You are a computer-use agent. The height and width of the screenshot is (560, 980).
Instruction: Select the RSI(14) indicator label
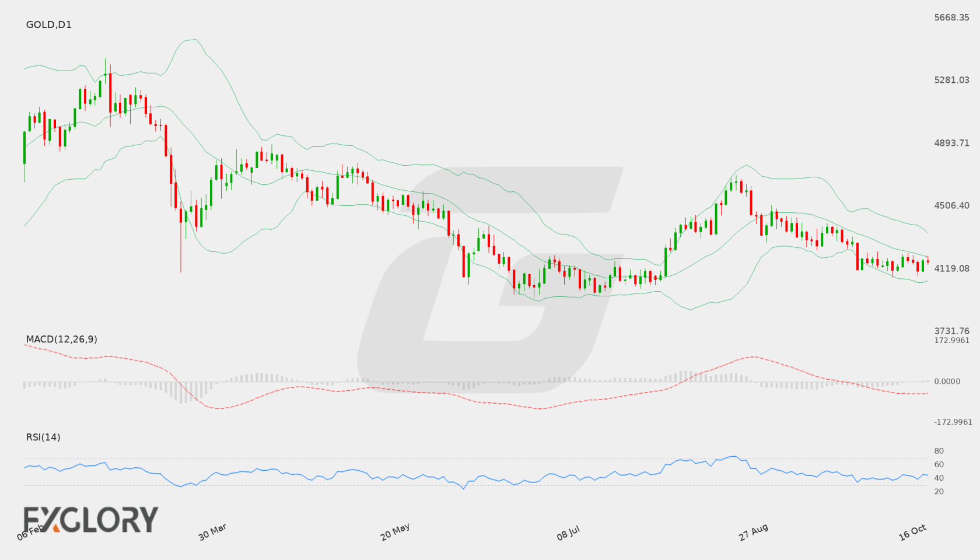tap(43, 437)
